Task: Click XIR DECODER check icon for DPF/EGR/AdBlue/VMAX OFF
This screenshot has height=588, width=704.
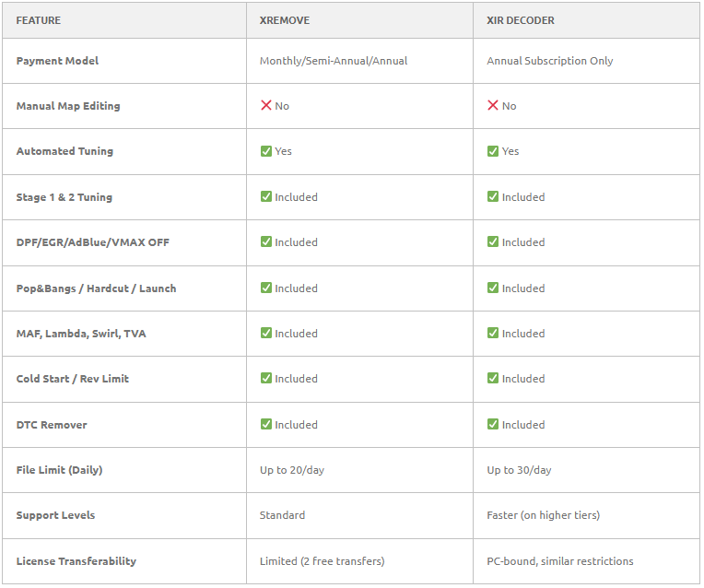Action: coord(493,242)
